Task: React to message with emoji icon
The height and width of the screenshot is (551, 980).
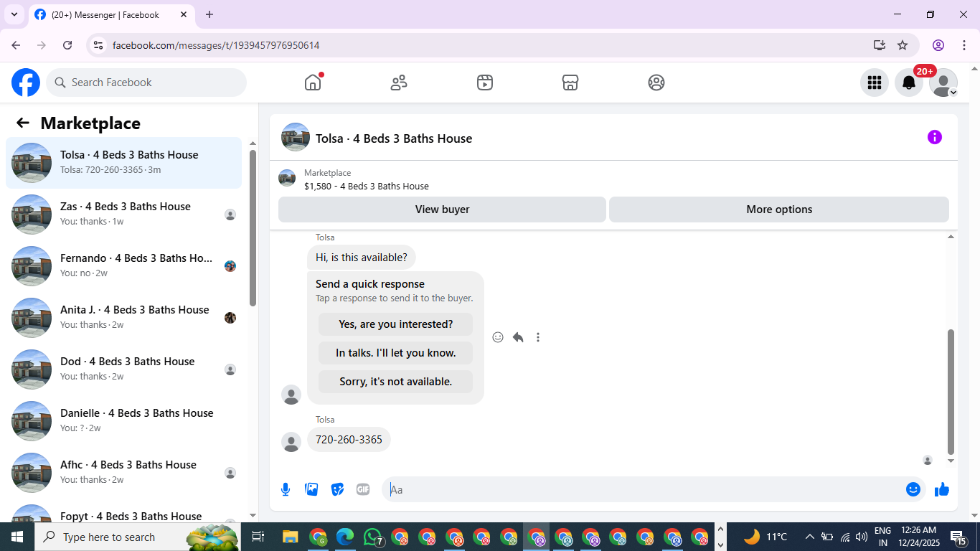Action: point(498,337)
